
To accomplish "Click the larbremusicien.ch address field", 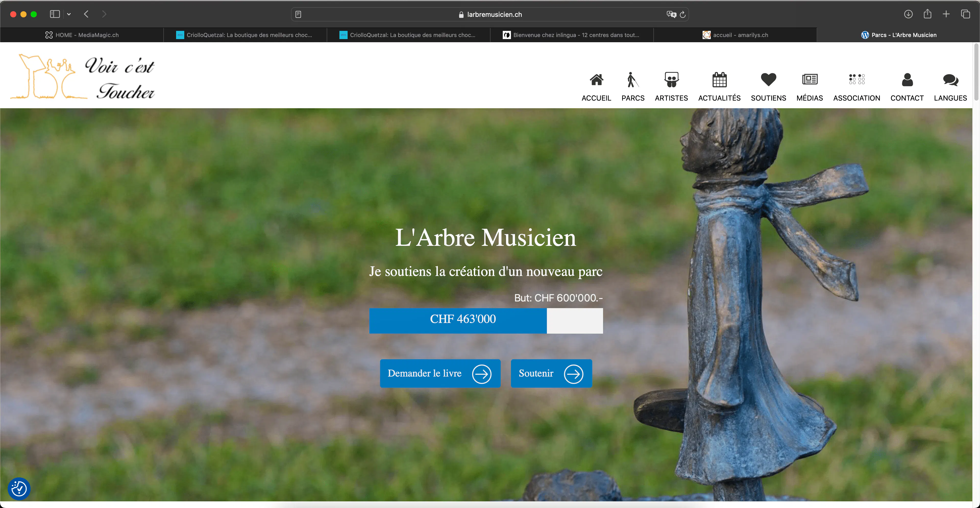I will [490, 15].
